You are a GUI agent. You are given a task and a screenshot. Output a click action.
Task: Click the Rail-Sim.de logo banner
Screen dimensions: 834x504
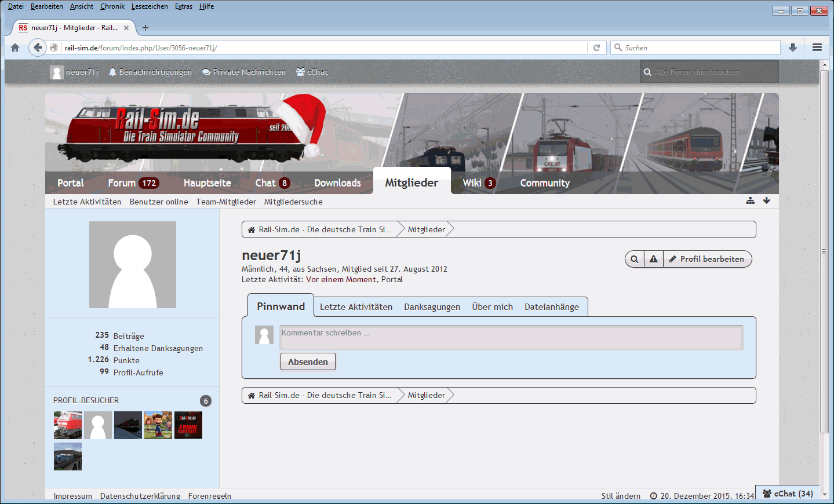(191, 130)
